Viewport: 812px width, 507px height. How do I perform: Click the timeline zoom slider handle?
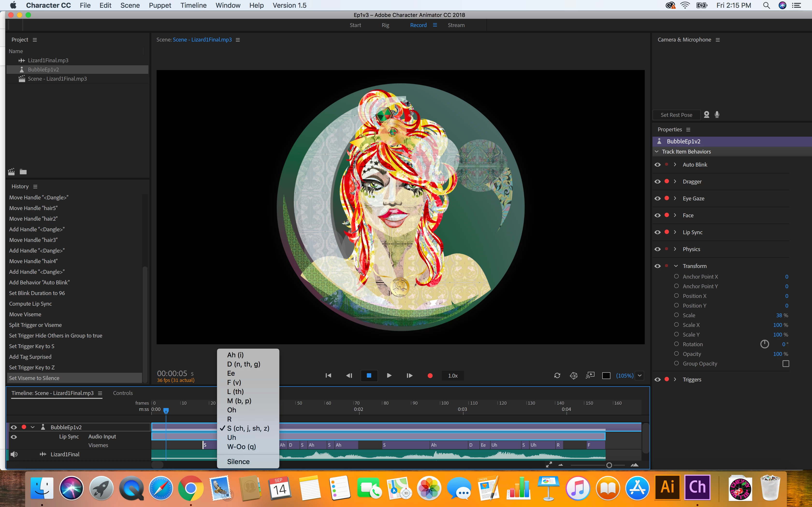pos(609,465)
